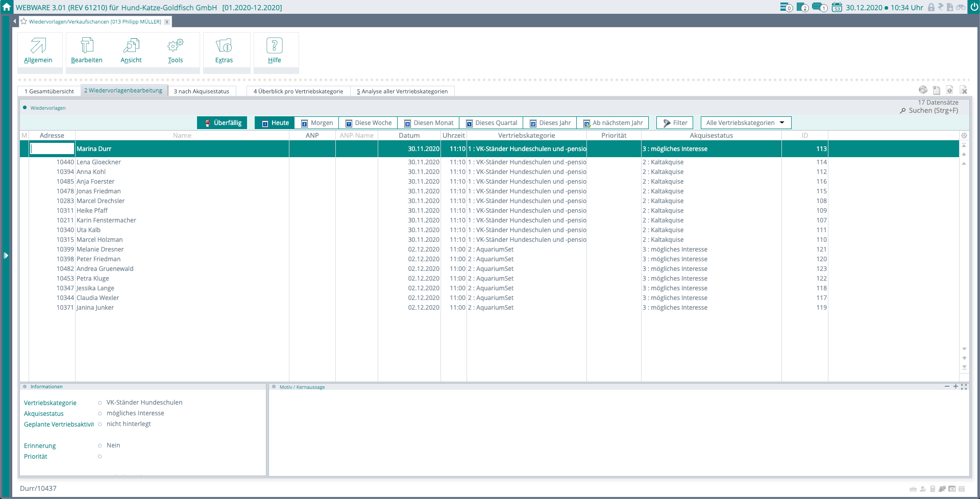
Task: Open the Alle Vertriebskategorien dropdown
Action: [745, 123]
